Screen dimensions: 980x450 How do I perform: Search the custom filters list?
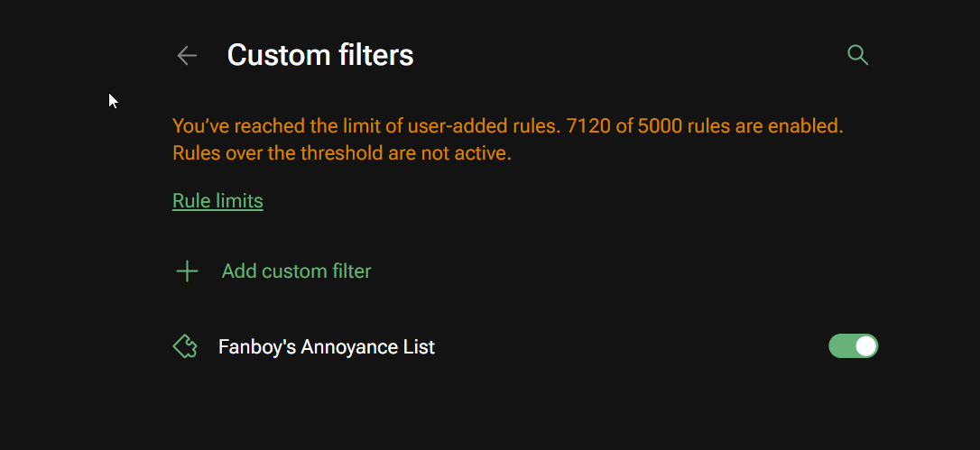point(857,55)
